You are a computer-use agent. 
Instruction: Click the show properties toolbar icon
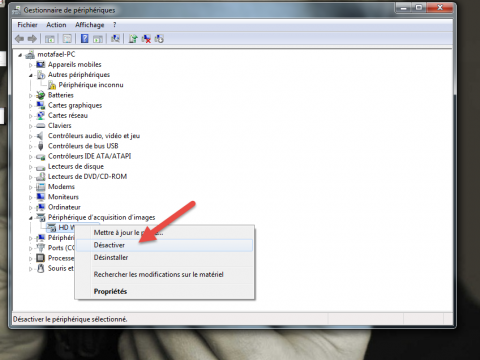point(67,39)
